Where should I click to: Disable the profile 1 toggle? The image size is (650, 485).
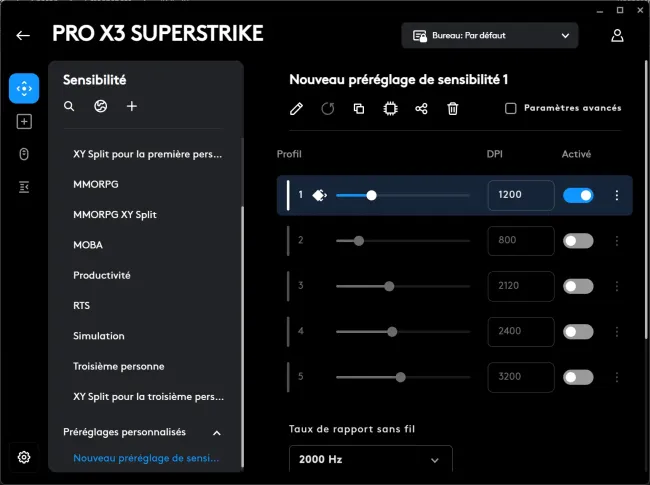click(x=578, y=195)
